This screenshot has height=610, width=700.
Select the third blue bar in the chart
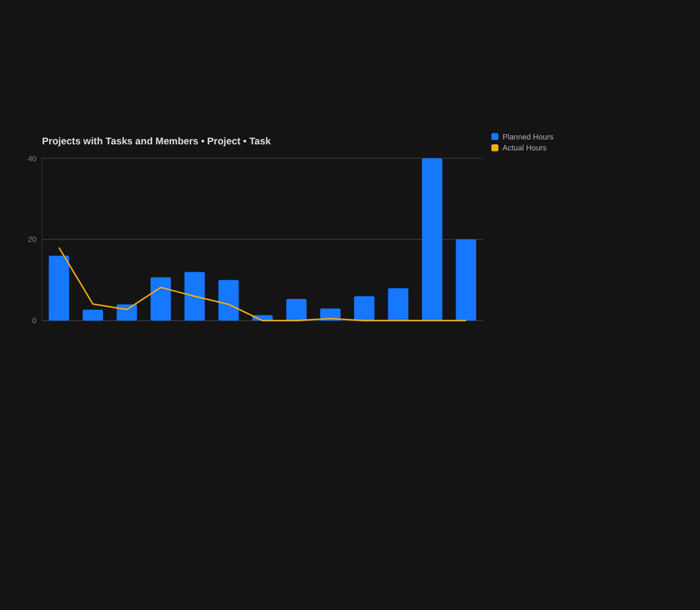pos(127,312)
